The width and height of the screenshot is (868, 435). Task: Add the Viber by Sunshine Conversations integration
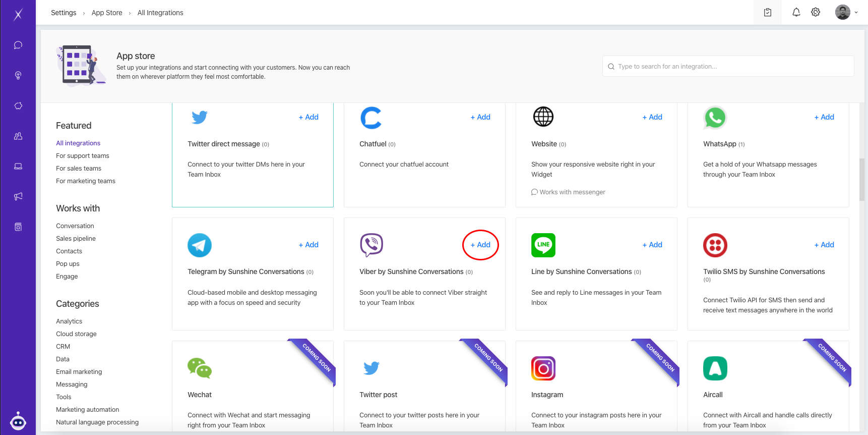480,245
